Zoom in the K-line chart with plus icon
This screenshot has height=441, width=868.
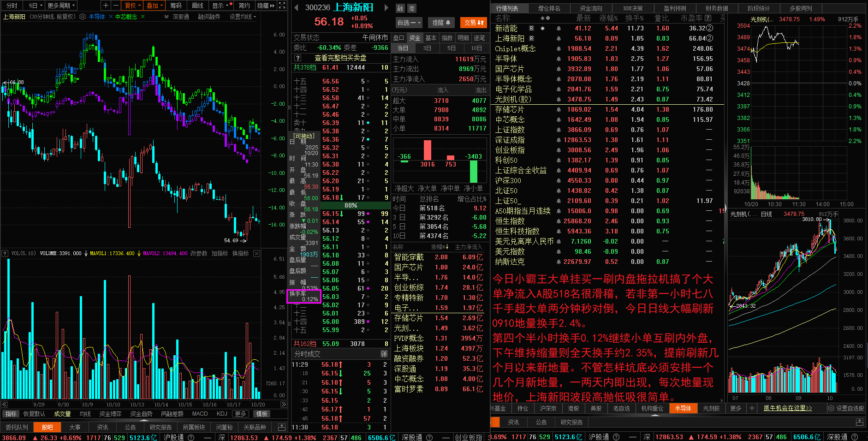point(106,6)
